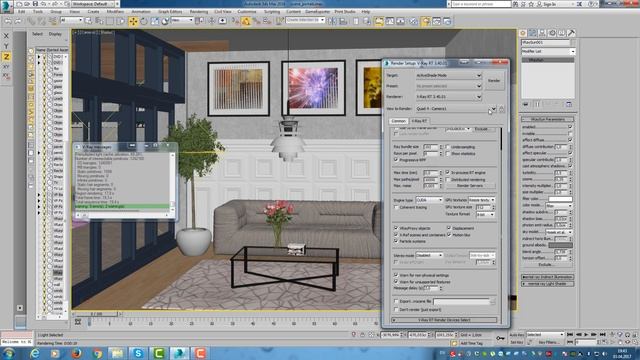
Task: Open the Hierarchy command panel tab
Action: click(x=542, y=33)
